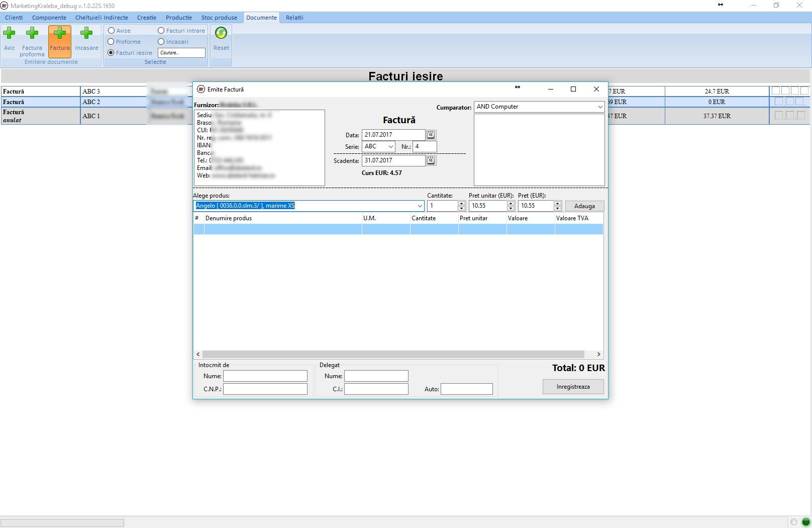Decrease Pret (EUR) with down arrow
The height and width of the screenshot is (528, 812).
[557, 208]
